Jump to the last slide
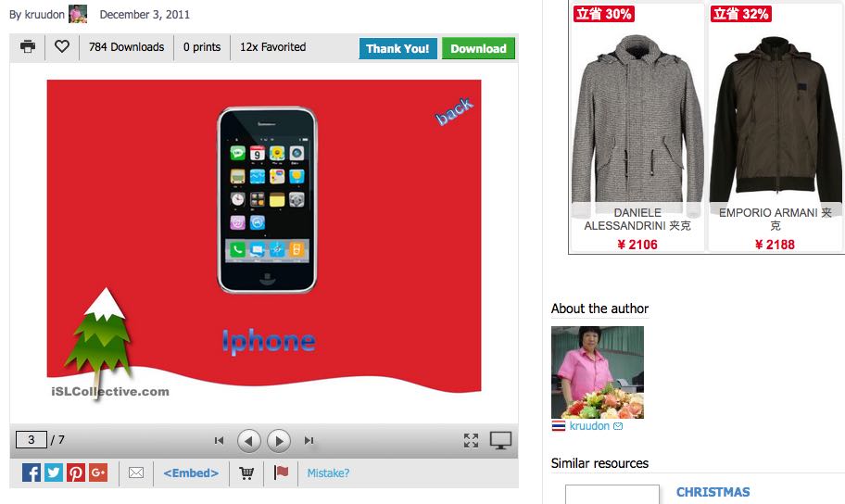Screen dimensions: 845x504 309,440
